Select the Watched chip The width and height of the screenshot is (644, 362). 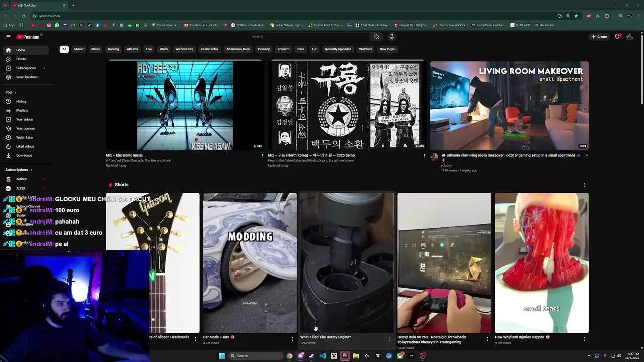point(365,49)
